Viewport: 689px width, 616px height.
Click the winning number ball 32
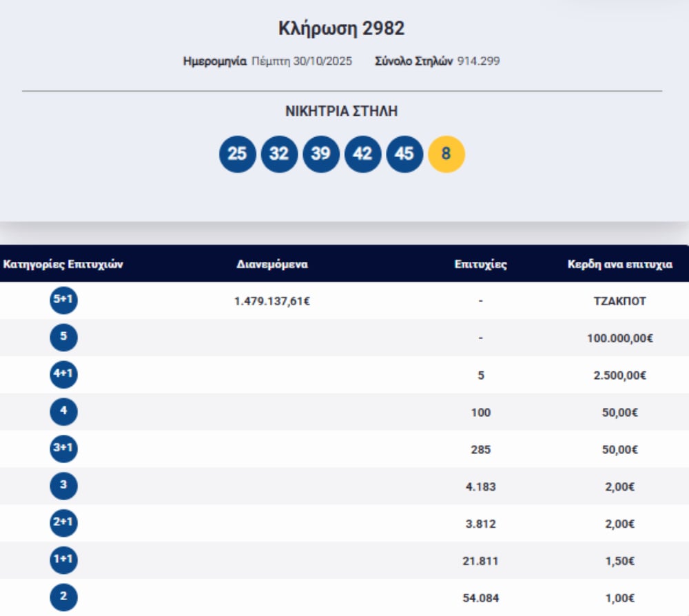(x=279, y=154)
